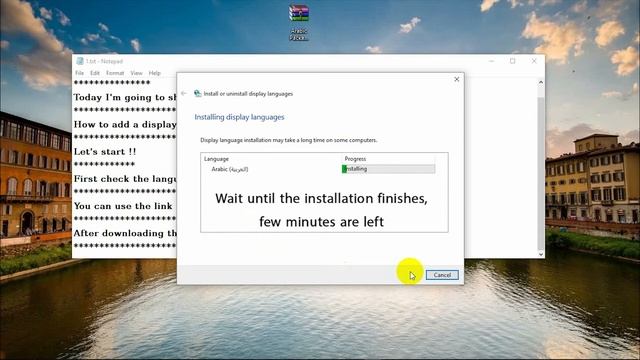Click 'Install or uninstall display languages' title
Screen dimensions: 640x360
click(248, 93)
